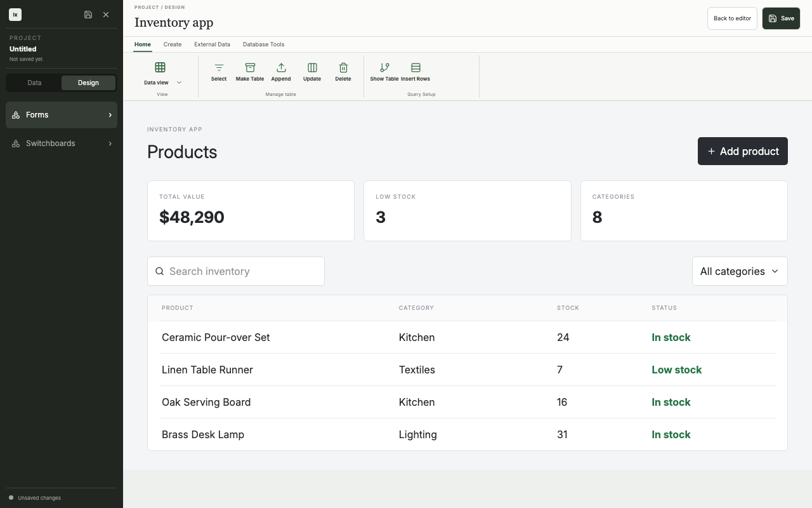Close the project sidebar with X icon
Viewport: 812px width, 508px height.
106,15
